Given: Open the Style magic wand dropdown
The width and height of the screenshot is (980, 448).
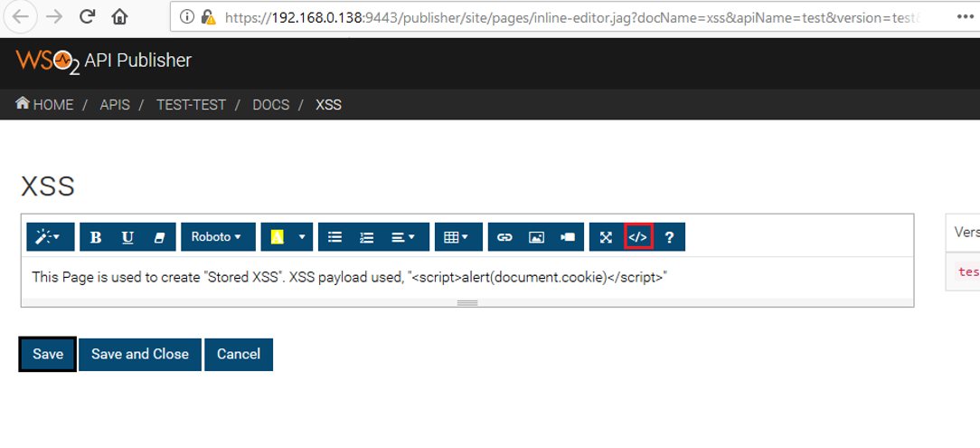Looking at the screenshot, I should coord(50,237).
